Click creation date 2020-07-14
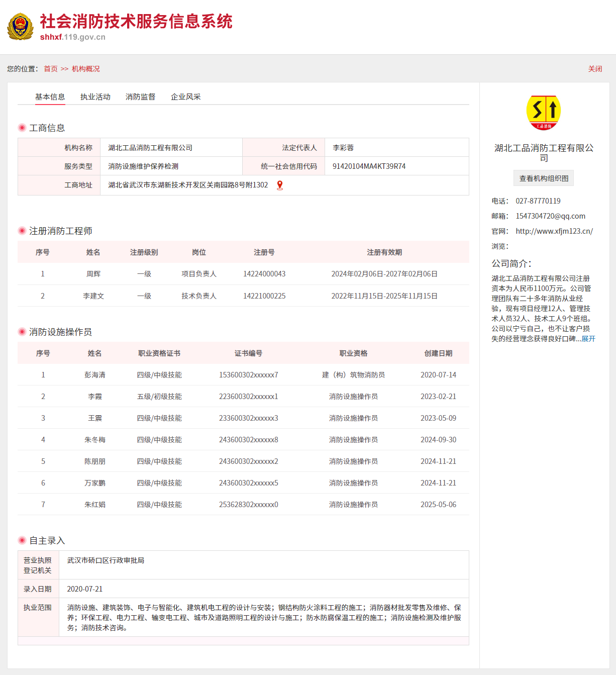Screen dimensions: 616x675 439,375
